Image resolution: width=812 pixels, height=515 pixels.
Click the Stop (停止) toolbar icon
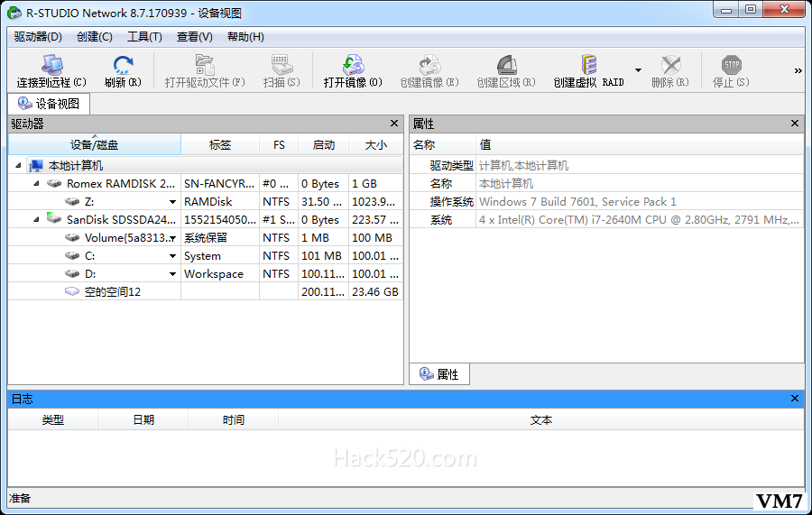coord(731,65)
